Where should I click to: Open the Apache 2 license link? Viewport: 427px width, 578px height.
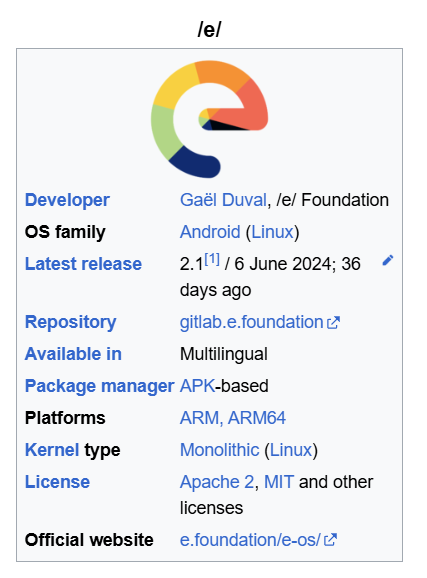pos(217,482)
